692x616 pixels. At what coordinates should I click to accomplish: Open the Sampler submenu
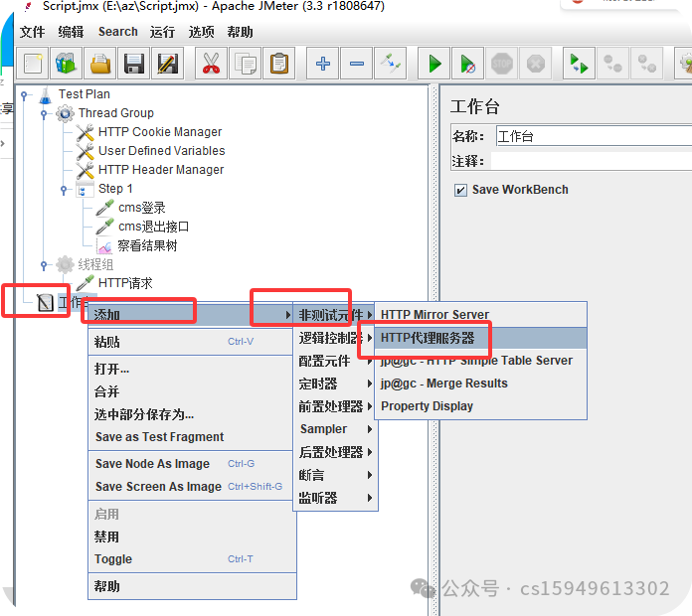click(335, 429)
